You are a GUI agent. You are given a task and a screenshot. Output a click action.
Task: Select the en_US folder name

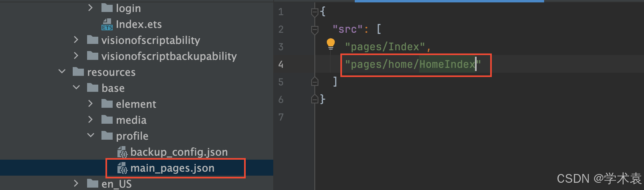116,184
